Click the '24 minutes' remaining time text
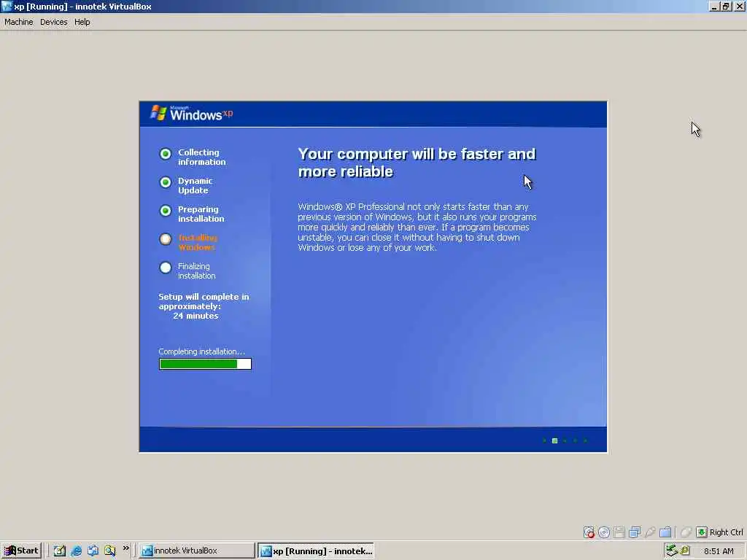The image size is (747, 560). click(x=196, y=316)
